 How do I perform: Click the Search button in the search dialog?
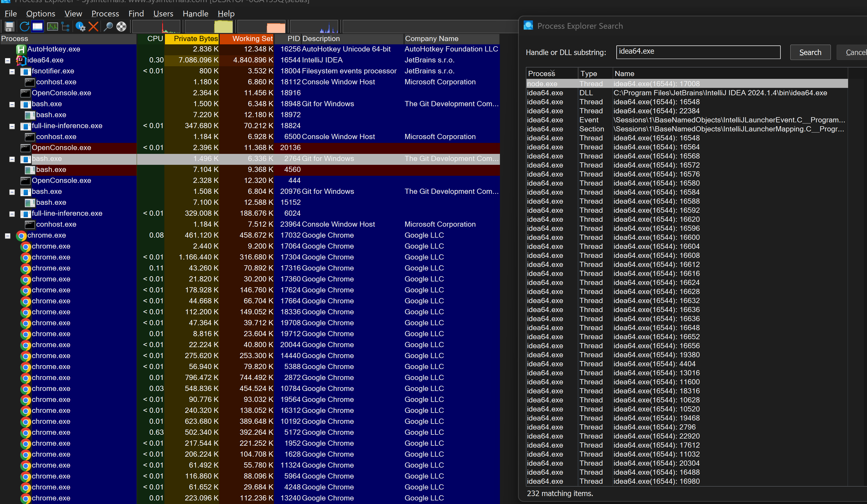810,52
